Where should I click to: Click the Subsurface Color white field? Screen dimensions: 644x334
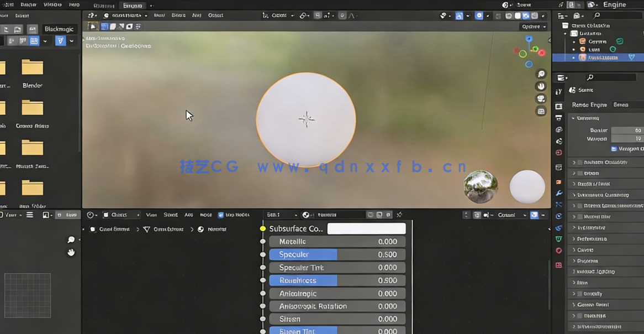tap(366, 228)
